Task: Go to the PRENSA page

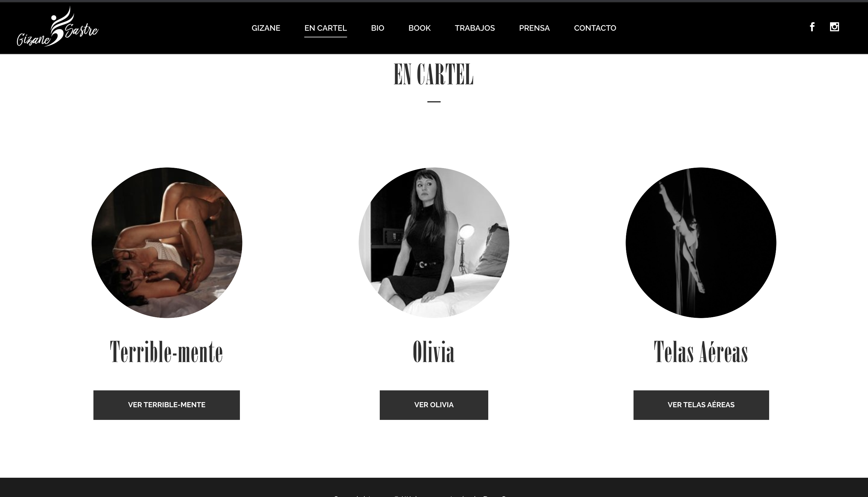Action: pyautogui.click(x=534, y=28)
